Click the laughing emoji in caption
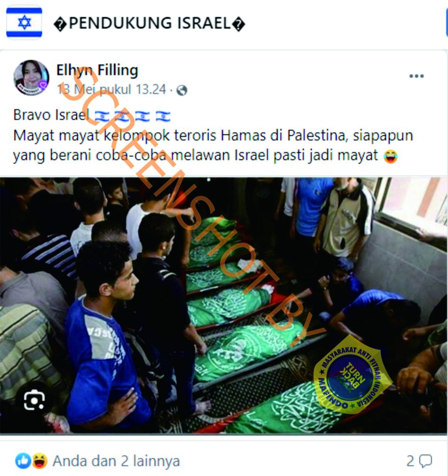 click(x=391, y=156)
